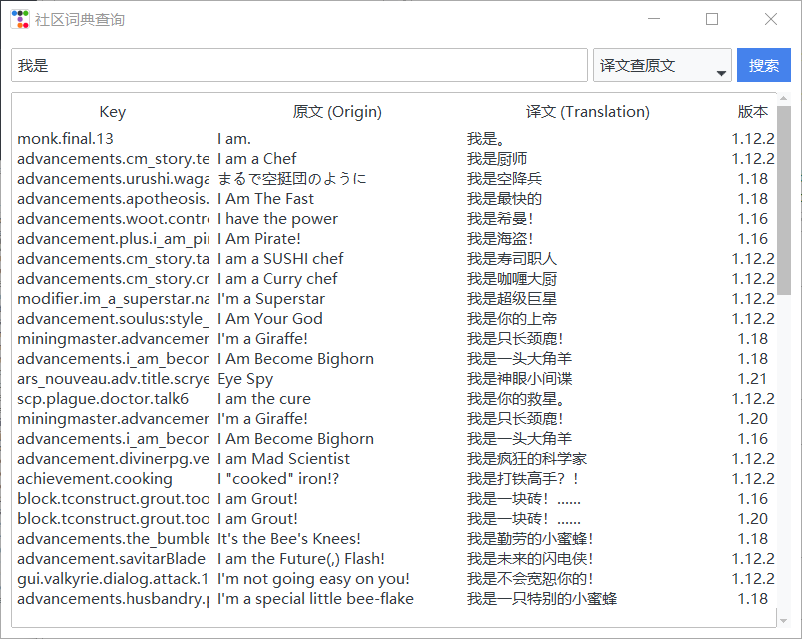Open the 译文查原文 search mode dropdown
This screenshot has width=802, height=639.
[656, 64]
